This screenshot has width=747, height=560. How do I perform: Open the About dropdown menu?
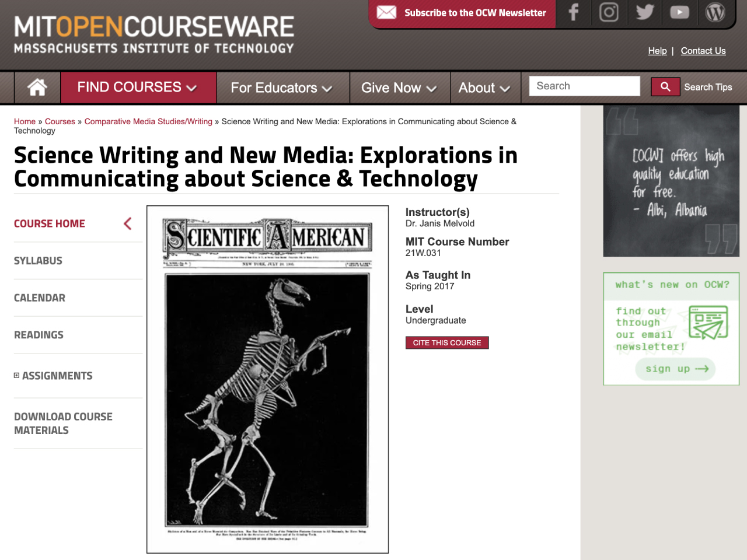pyautogui.click(x=485, y=87)
